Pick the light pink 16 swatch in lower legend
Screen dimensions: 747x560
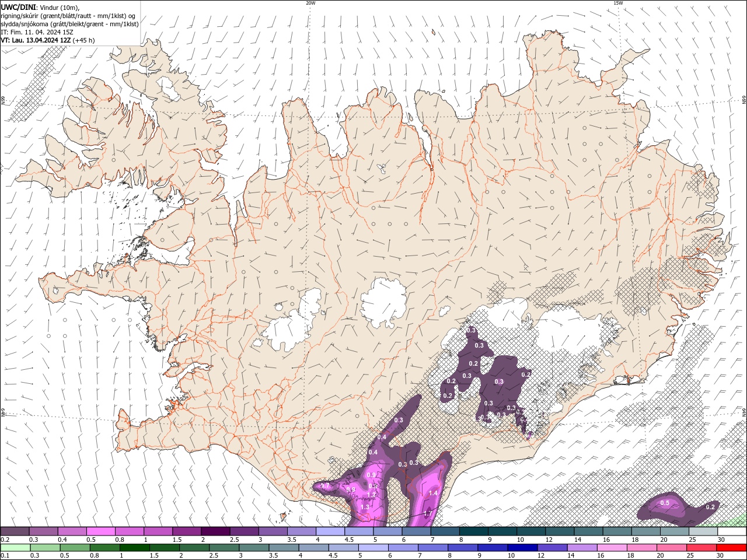pos(613,548)
